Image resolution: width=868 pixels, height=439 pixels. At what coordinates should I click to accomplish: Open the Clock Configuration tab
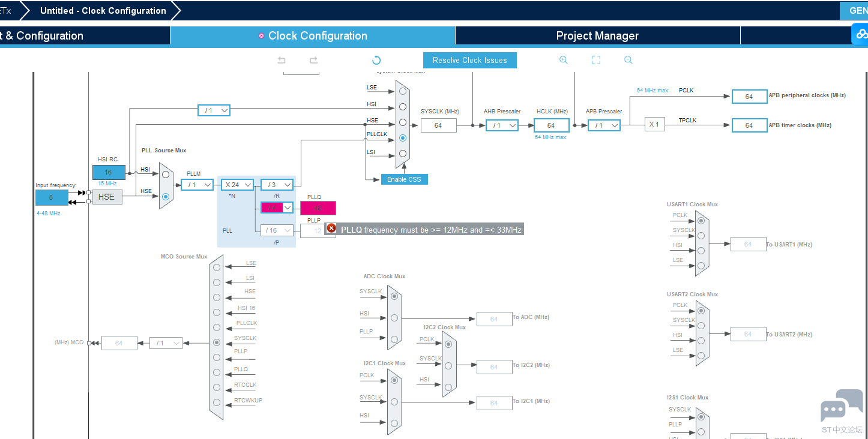[x=313, y=35]
